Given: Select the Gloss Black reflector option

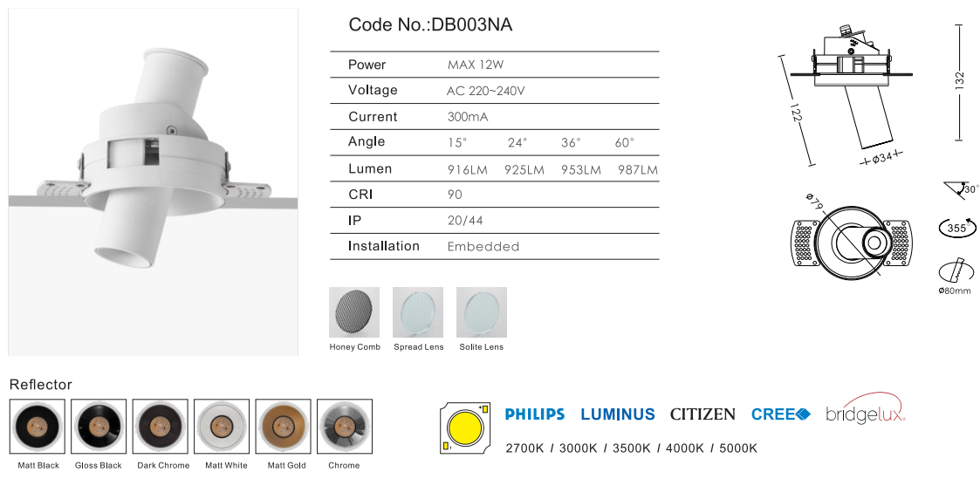Looking at the screenshot, I should coord(99,427).
